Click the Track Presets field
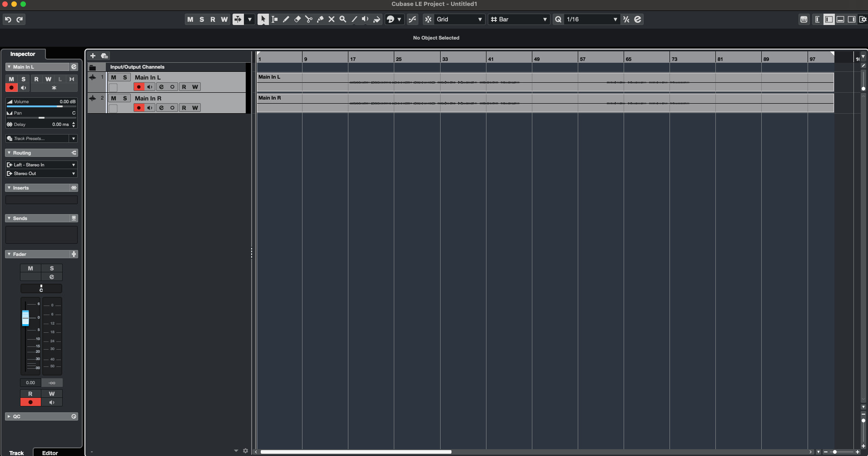 [x=39, y=139]
